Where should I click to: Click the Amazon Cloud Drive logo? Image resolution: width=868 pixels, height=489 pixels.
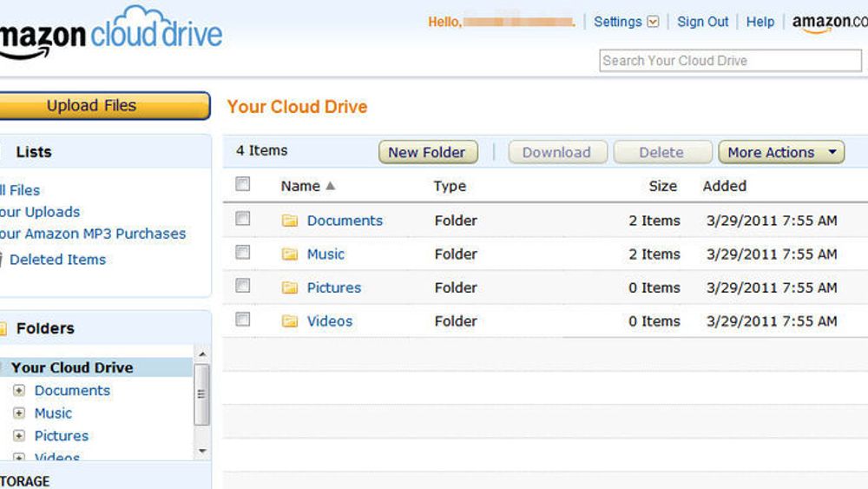tap(111, 32)
